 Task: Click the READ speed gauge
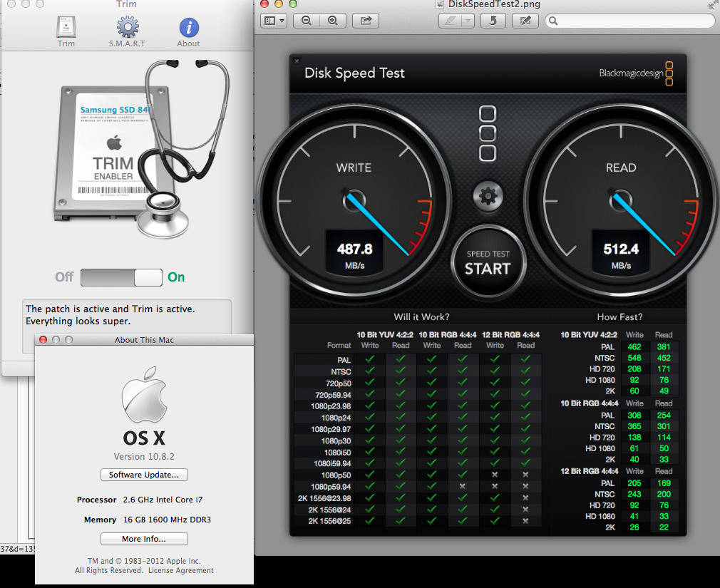pos(620,200)
